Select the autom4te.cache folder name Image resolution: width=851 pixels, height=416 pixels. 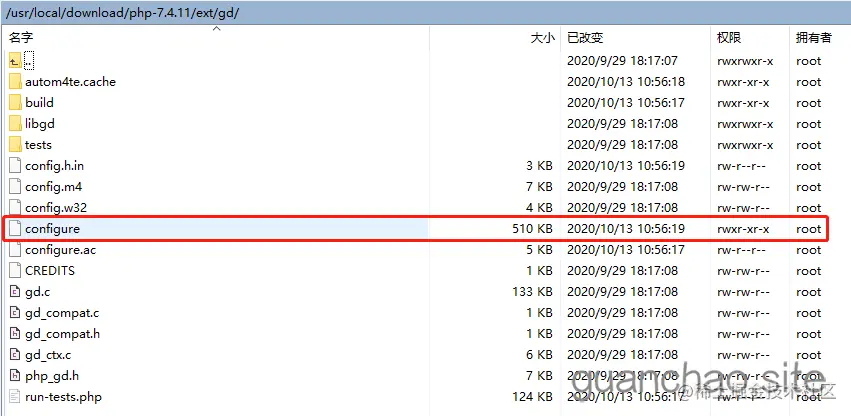click(71, 82)
